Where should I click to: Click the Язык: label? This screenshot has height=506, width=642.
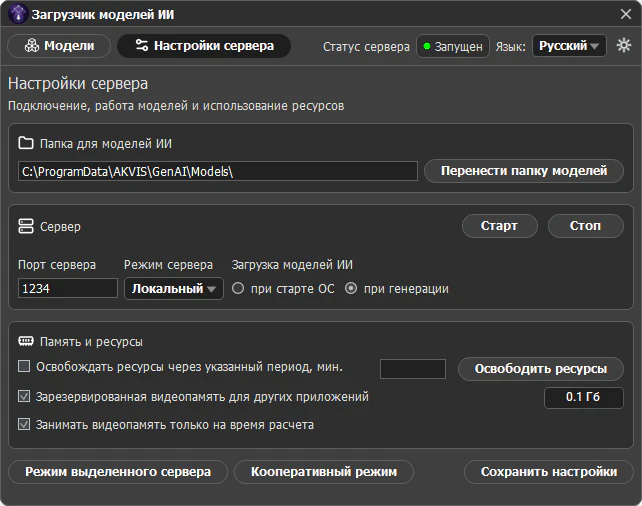click(x=511, y=47)
